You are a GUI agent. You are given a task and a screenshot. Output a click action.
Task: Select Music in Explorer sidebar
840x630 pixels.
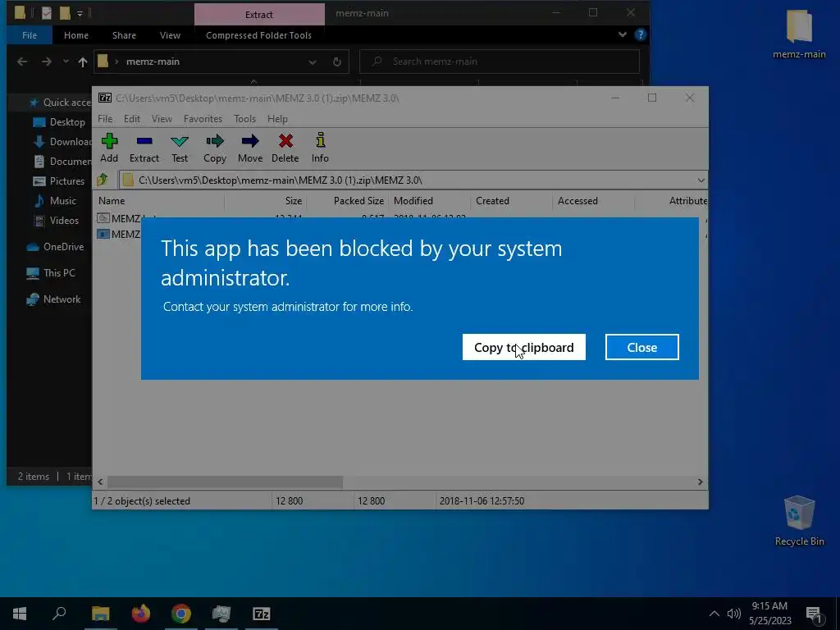56,201
